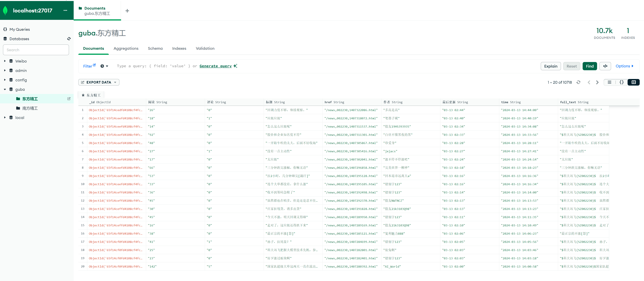Click the Explain button
The height and width of the screenshot is (281, 644).
[551, 66]
